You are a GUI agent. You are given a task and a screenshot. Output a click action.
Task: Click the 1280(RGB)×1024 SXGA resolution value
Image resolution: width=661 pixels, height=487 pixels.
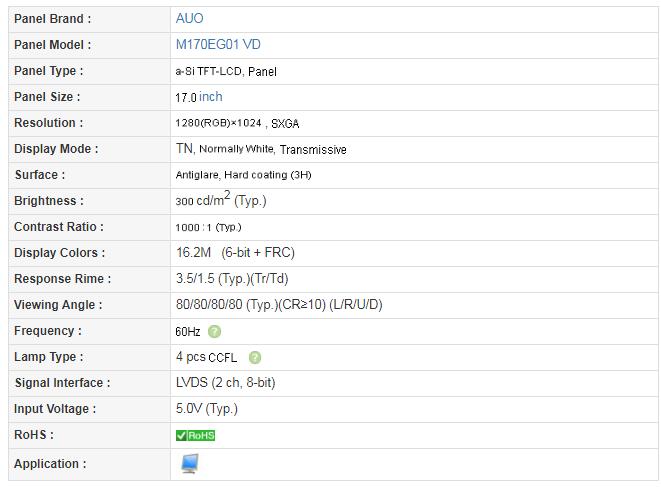point(237,123)
